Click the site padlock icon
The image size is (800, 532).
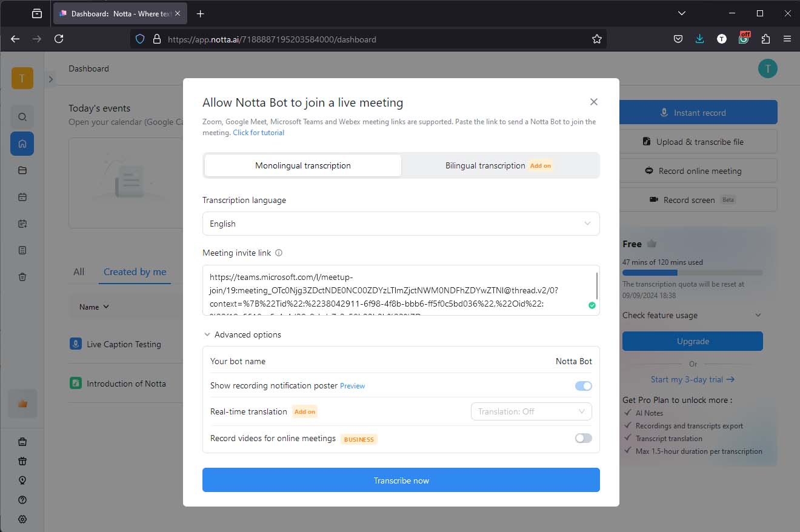[156, 39]
